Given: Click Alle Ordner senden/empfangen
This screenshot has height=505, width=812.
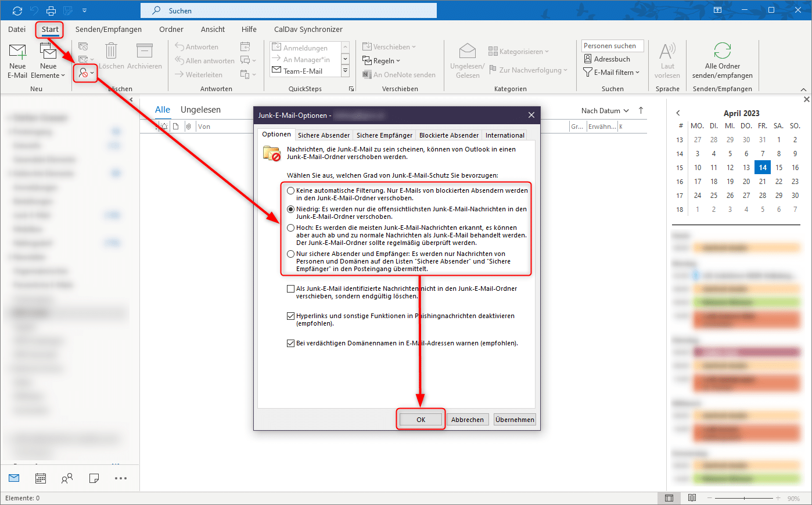Looking at the screenshot, I should (721, 60).
